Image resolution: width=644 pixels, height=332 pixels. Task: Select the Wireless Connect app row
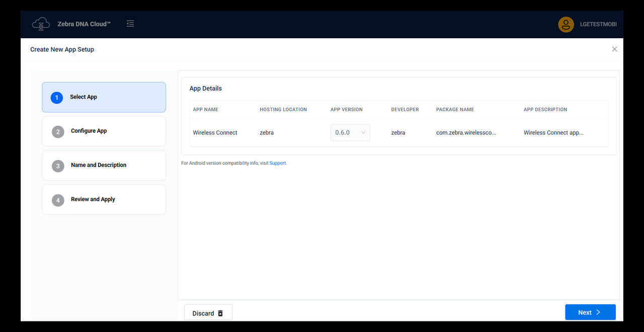click(x=215, y=132)
